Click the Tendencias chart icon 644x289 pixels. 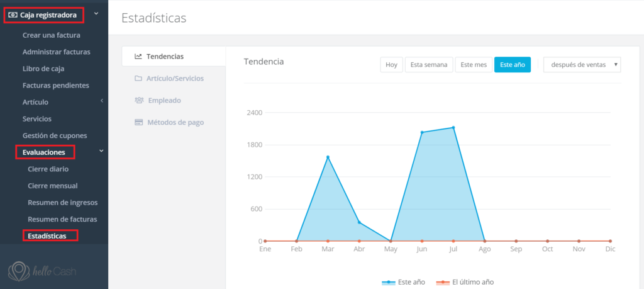(x=138, y=56)
